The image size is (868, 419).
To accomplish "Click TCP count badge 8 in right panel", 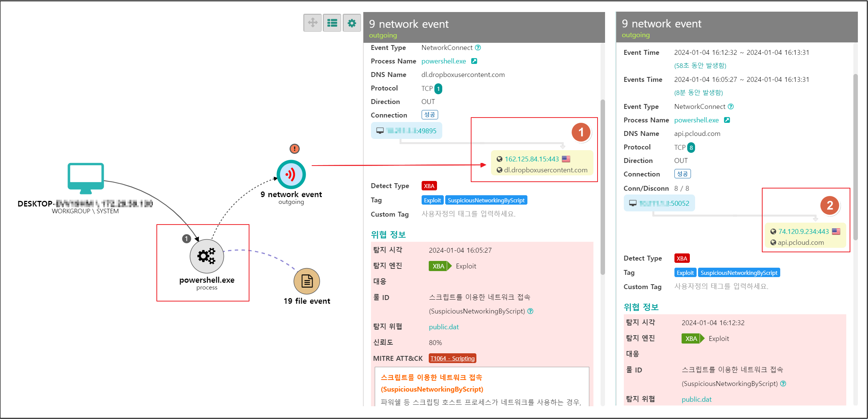I will (x=691, y=148).
